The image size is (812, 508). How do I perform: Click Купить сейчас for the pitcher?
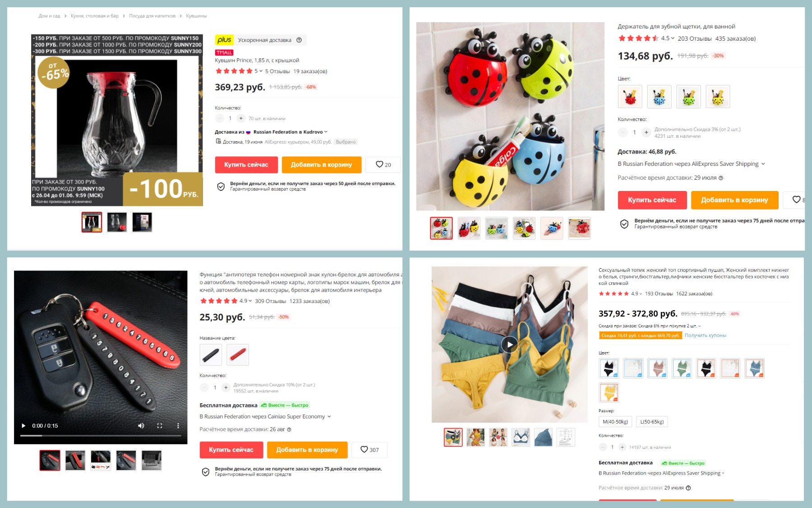point(246,165)
